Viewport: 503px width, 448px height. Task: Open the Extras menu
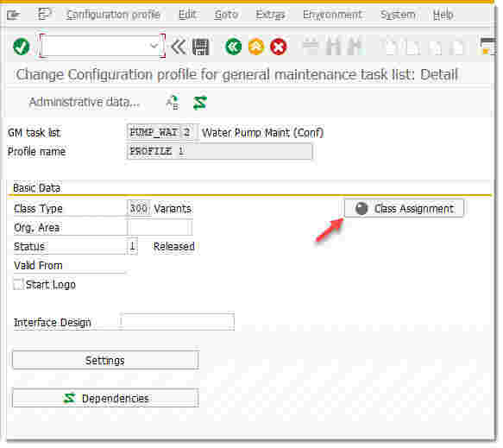tap(270, 15)
